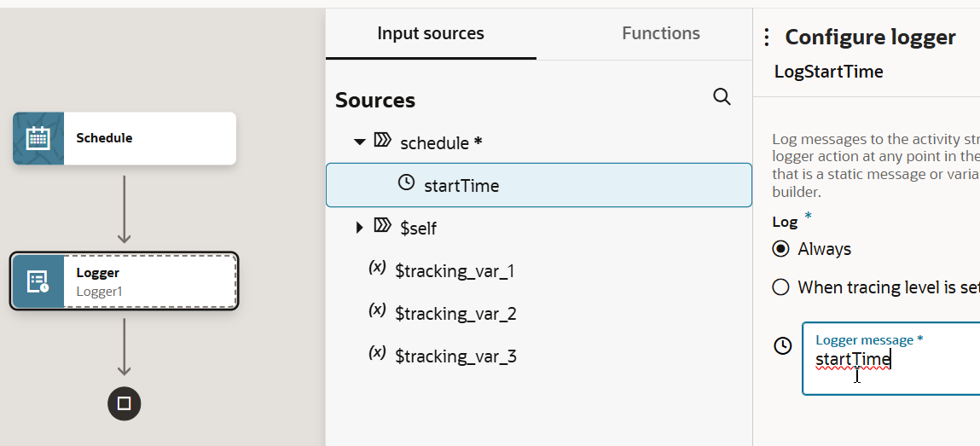Click the $tracking_var_1 variable icon
Viewport: 980px width, 446px height.
(377, 269)
